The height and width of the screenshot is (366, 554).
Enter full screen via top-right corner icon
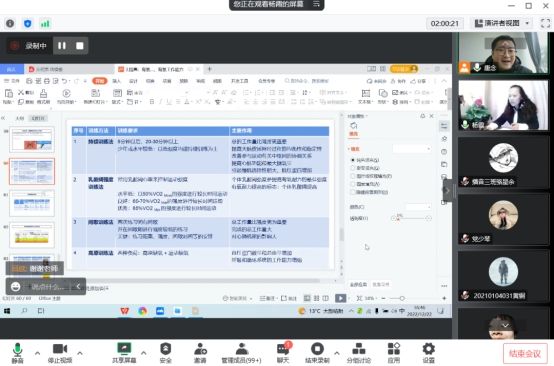[x=546, y=23]
